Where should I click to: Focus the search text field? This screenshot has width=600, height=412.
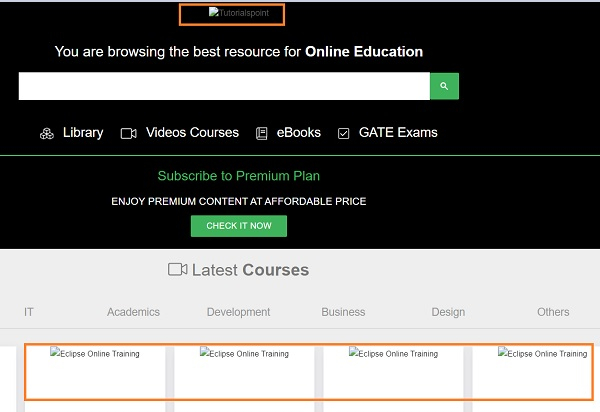point(224,86)
